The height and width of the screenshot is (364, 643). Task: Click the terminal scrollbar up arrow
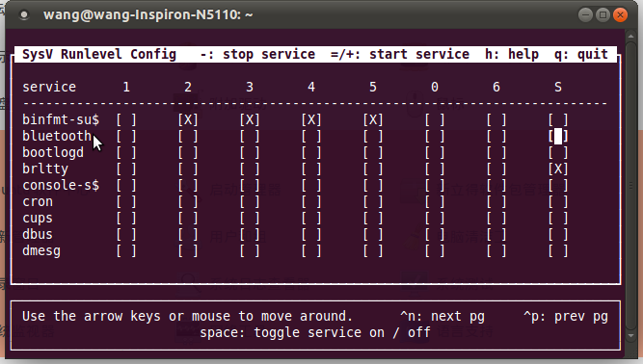pos(631,37)
